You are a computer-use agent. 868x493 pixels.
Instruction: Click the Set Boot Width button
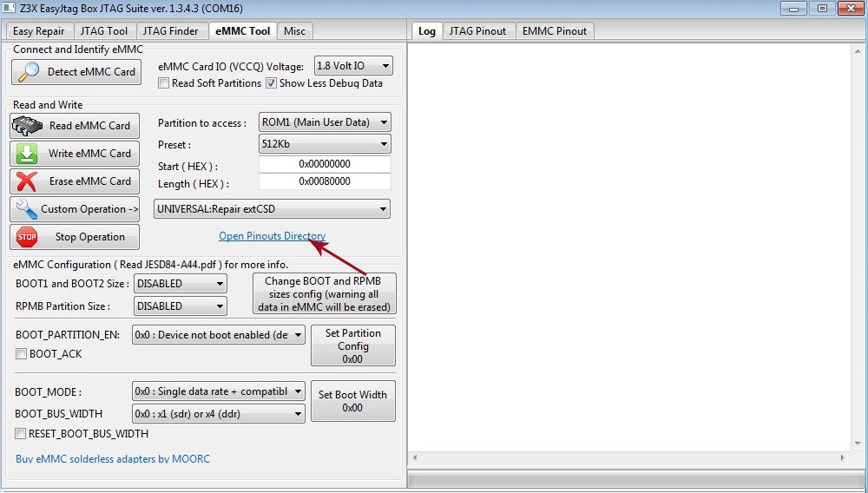click(x=353, y=401)
